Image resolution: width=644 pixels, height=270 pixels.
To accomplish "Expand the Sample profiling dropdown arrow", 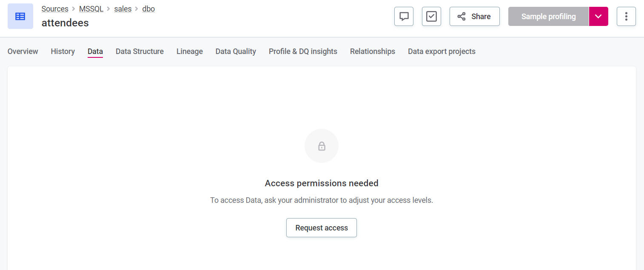I will click(x=598, y=16).
